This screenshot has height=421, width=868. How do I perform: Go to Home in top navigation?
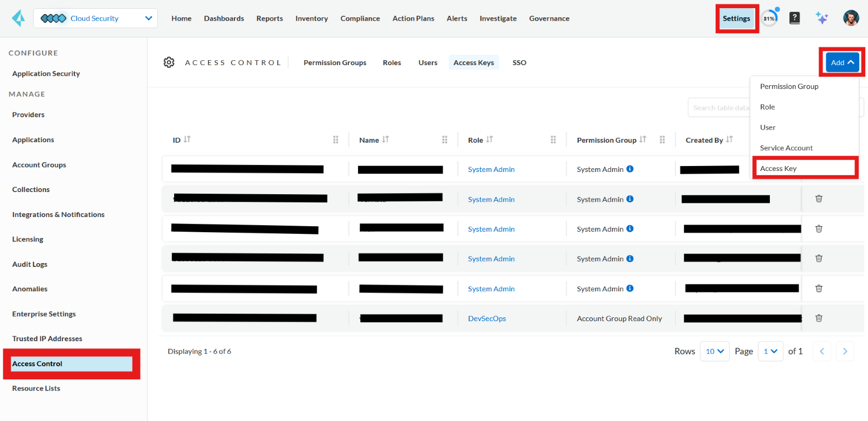(181, 18)
